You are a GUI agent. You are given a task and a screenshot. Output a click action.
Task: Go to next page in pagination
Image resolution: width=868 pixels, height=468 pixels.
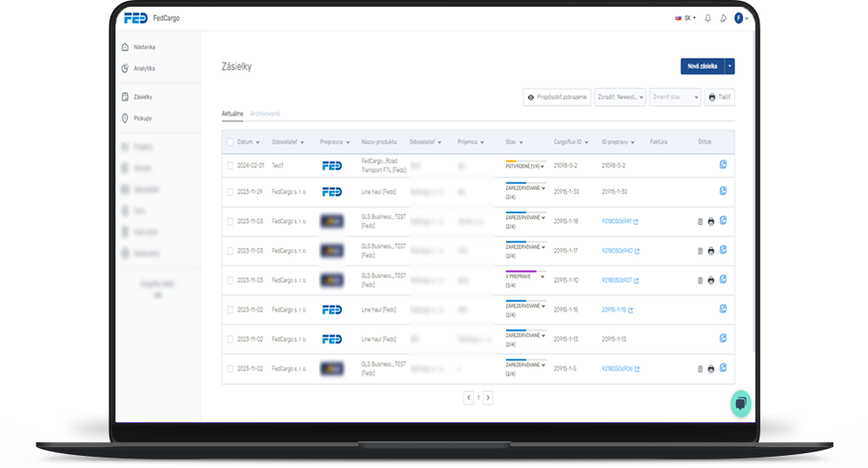(488, 397)
